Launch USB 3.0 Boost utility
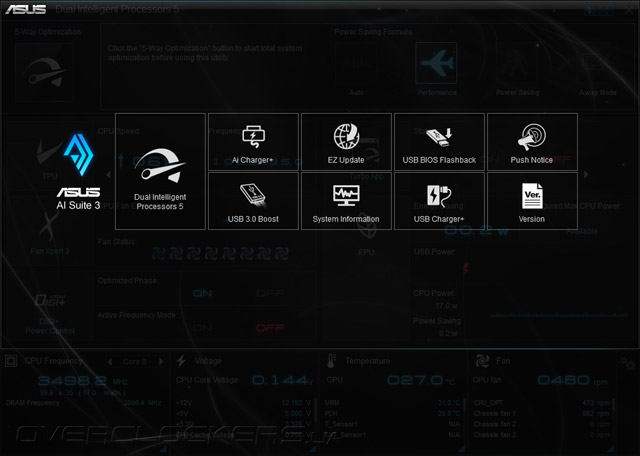 pyautogui.click(x=253, y=201)
